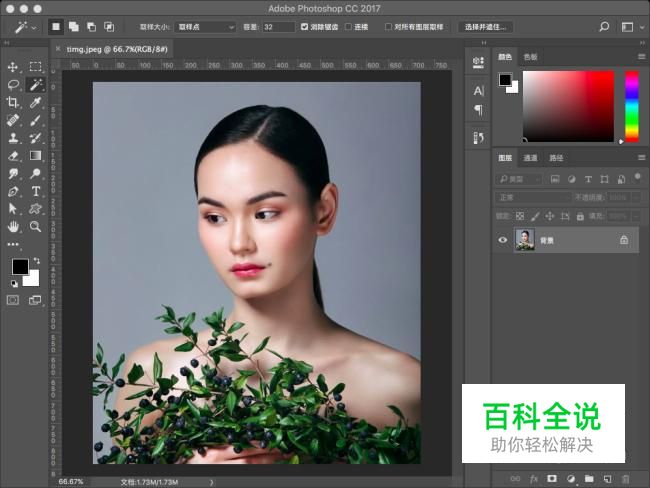The width and height of the screenshot is (650, 488).
Task: Open the layer filter type dropdown
Action: pyautogui.click(x=520, y=178)
